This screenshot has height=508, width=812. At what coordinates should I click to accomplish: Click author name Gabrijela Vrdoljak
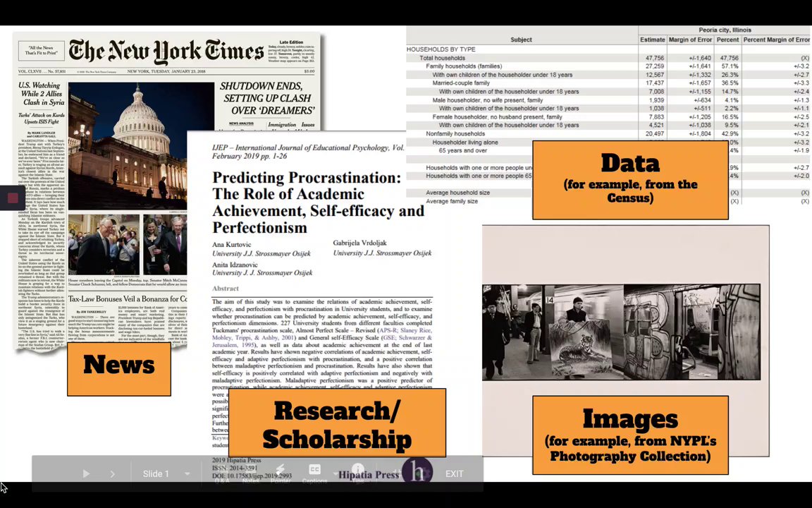click(x=360, y=243)
